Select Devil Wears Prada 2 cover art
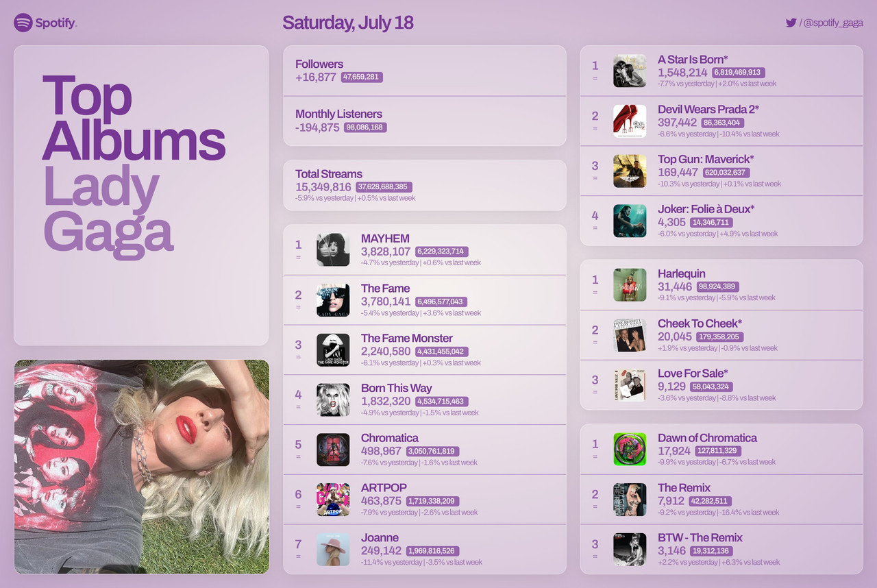Screen dimensions: 877x588 [630, 121]
